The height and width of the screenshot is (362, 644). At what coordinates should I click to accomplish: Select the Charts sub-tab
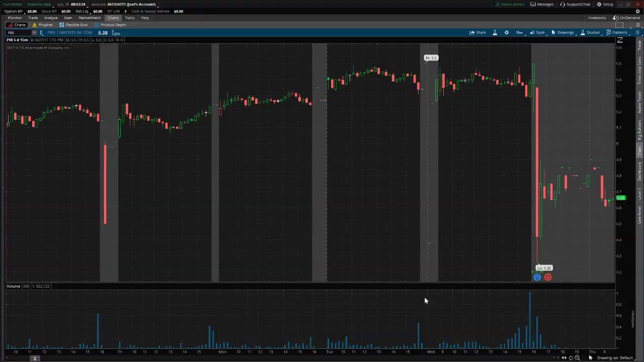pos(17,25)
